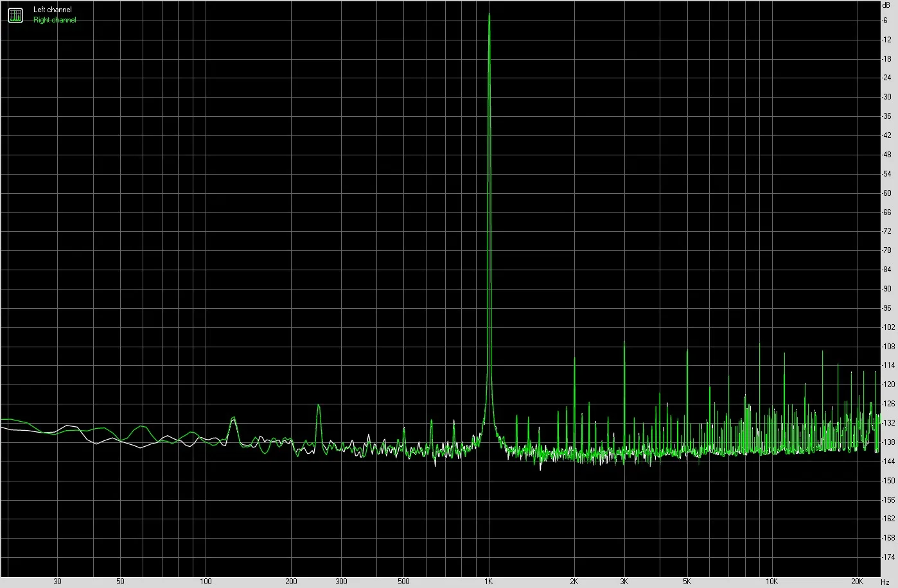Viewport: 898px width, 588px height.
Task: Click the "30" frequency axis label
Action: 57,582
